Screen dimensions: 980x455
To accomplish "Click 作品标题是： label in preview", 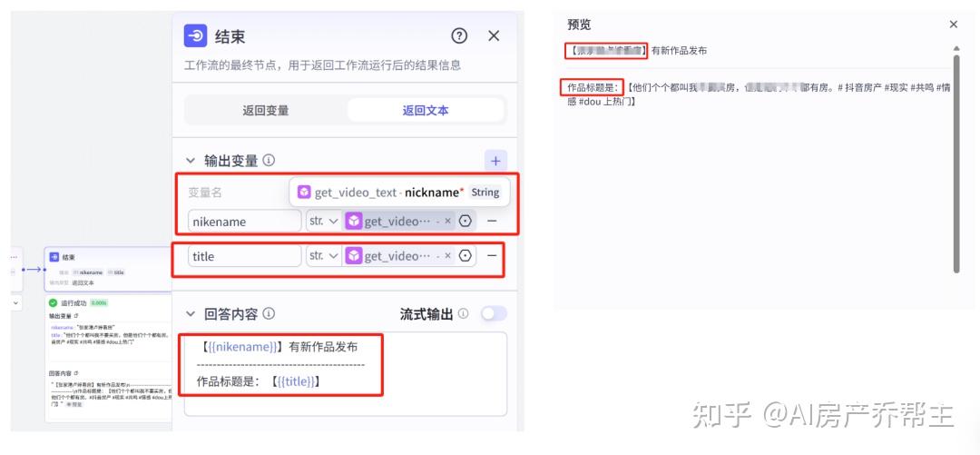I will click(592, 87).
